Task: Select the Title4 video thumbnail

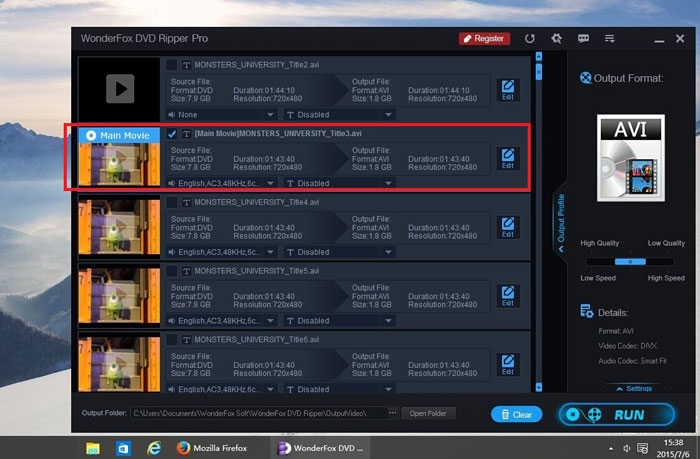Action: [119, 227]
